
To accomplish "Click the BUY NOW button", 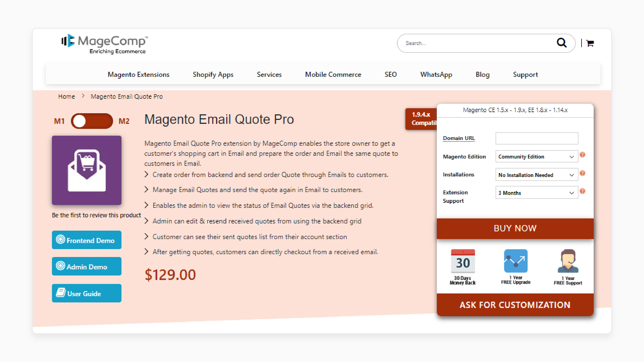I will (x=515, y=228).
